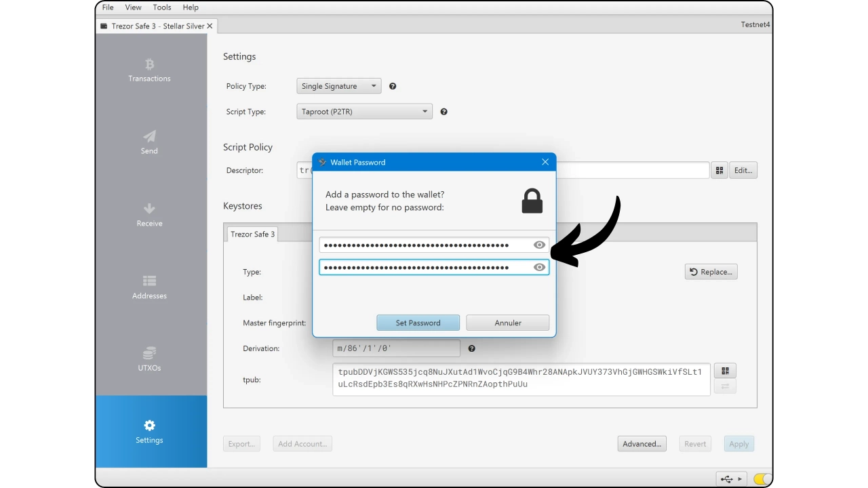Reveal the confirm password field
This screenshot has height=488, width=868.
[x=539, y=268]
